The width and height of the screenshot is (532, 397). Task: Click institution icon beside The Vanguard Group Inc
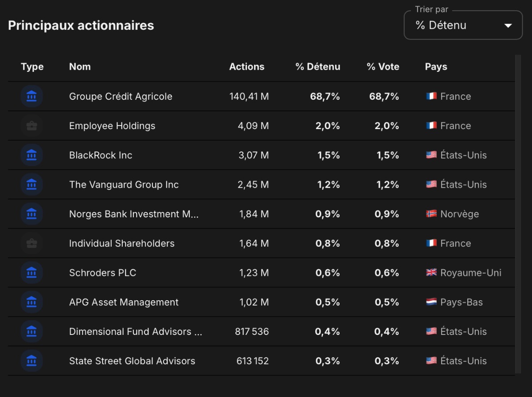(x=31, y=185)
